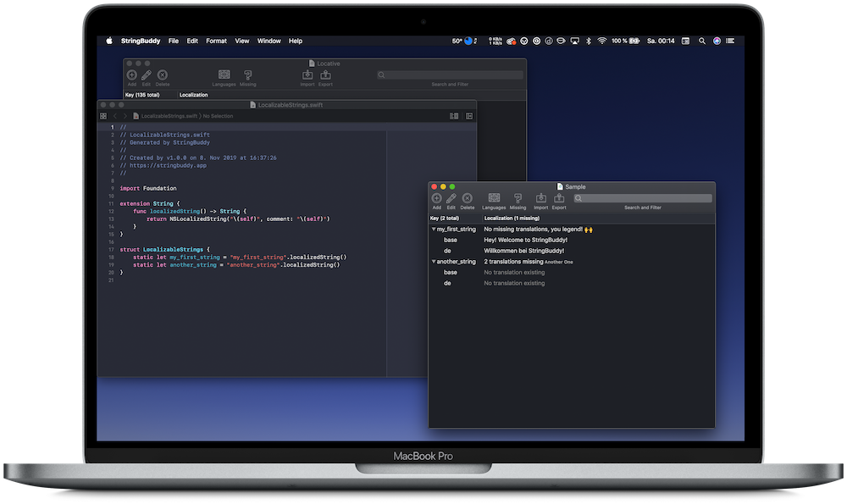The height and width of the screenshot is (504, 847).
Task: Click the Edit icon in the Locative window
Action: [147, 75]
